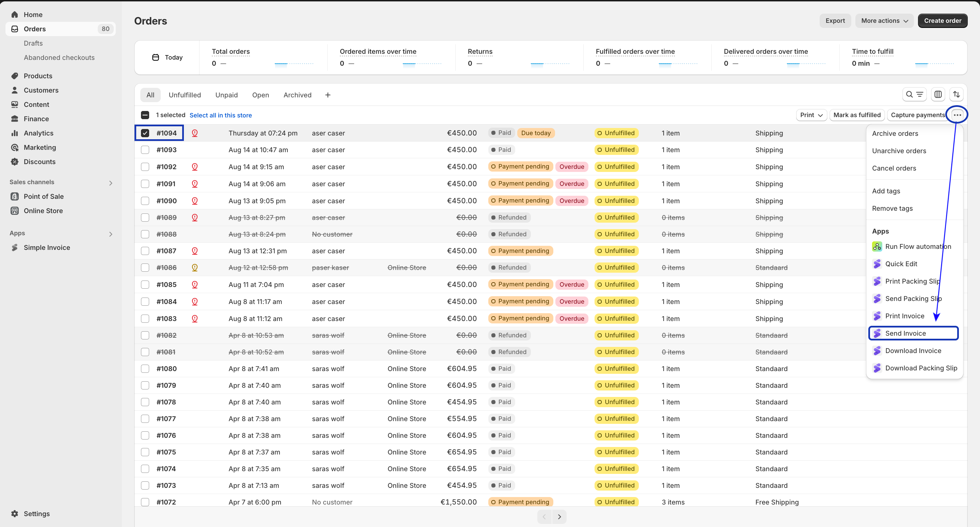The image size is (980, 527).
Task: Select the checkbox for order #1093
Action: tap(145, 150)
